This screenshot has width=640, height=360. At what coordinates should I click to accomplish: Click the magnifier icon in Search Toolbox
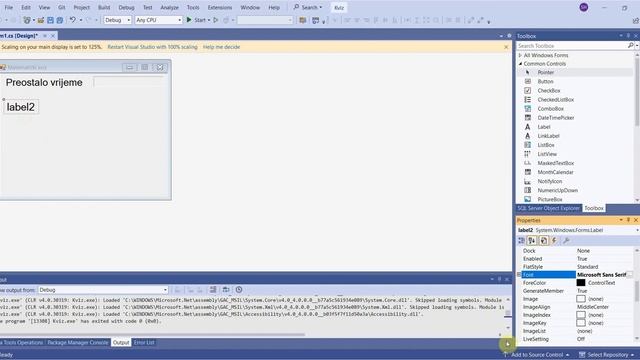630,46
